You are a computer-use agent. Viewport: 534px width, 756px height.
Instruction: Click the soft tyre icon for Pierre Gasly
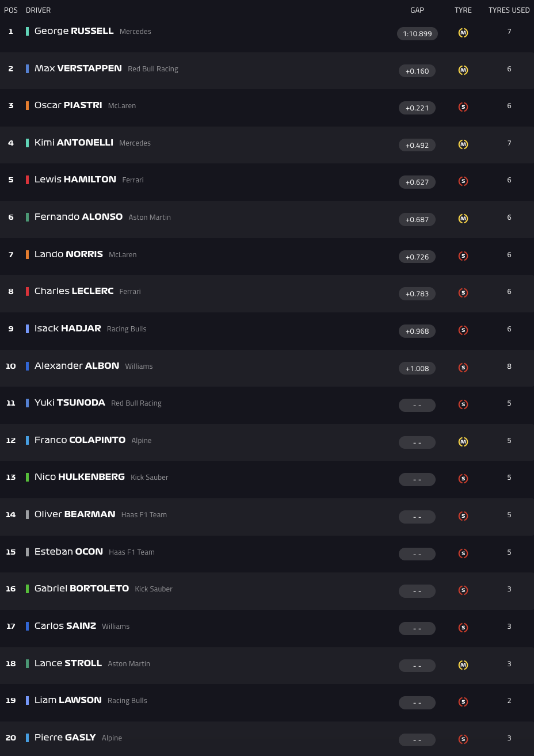(x=463, y=739)
